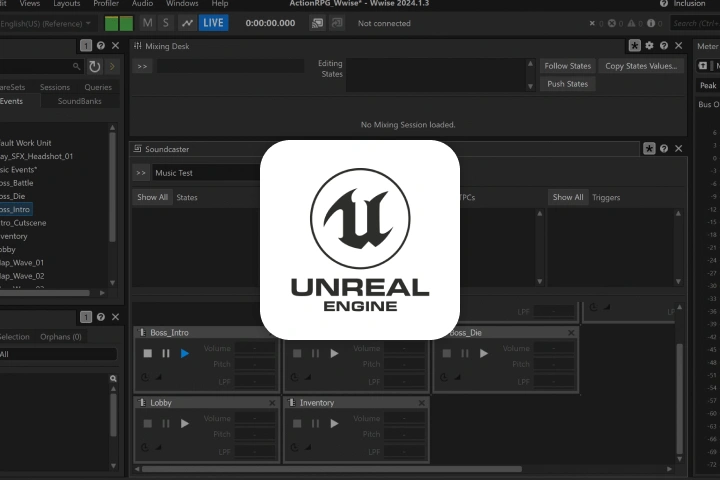Play the Boss_Intro event
The image size is (720, 480).
click(185, 353)
